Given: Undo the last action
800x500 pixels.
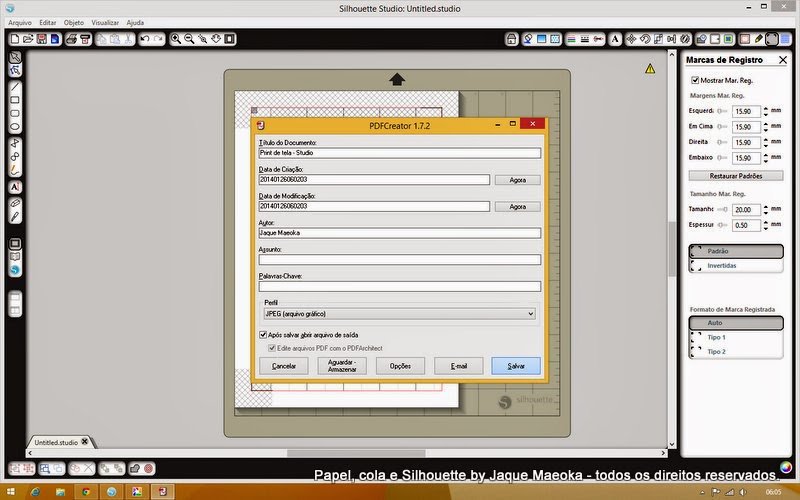Looking at the screenshot, I should click(x=145, y=39).
